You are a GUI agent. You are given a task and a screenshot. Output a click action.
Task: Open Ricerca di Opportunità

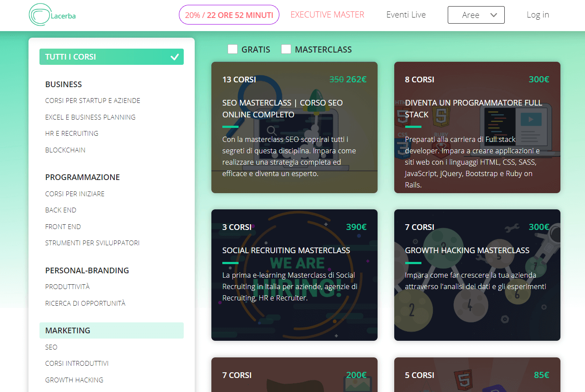point(85,304)
